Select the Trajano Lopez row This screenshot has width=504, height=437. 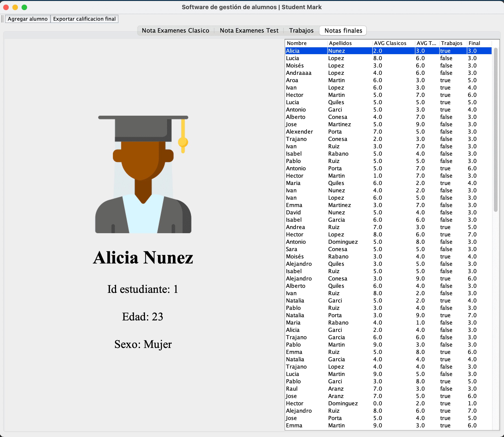pos(388,367)
